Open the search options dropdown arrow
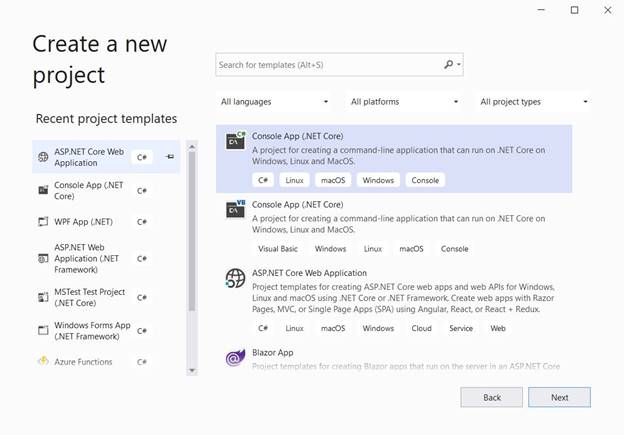624x435 pixels. click(459, 64)
